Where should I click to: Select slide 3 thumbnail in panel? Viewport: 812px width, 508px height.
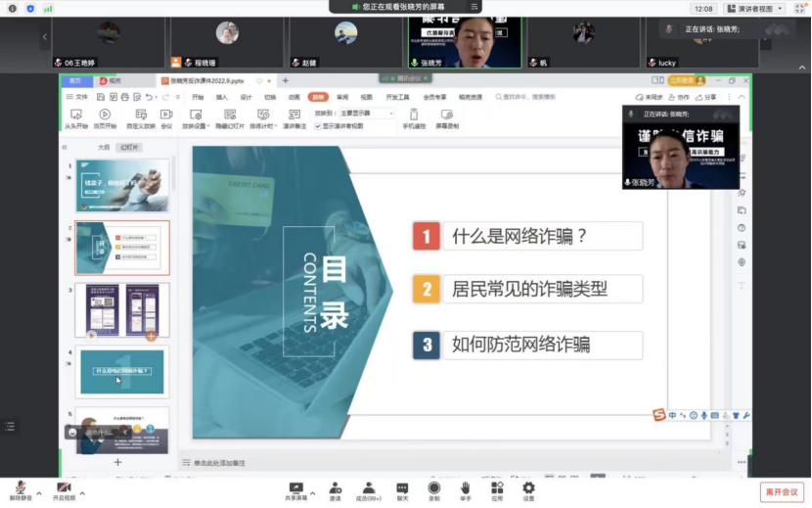pyautogui.click(x=122, y=310)
